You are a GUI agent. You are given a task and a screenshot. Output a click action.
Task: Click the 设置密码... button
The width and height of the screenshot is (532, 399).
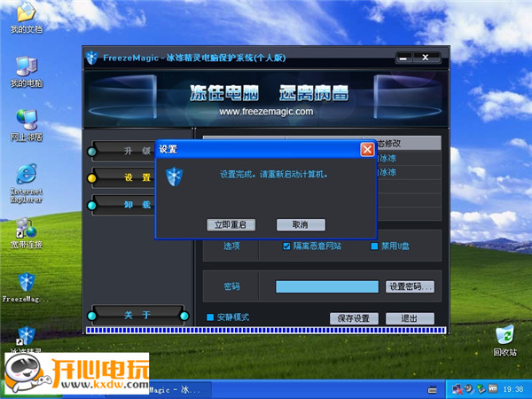[410, 286]
